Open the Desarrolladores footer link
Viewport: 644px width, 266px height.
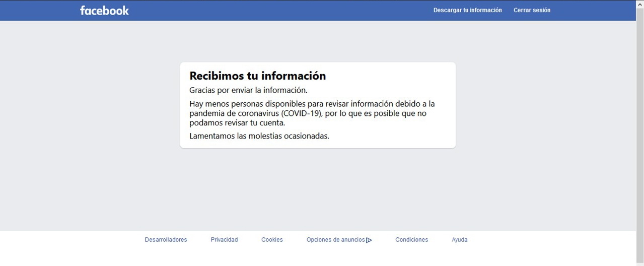pos(166,240)
